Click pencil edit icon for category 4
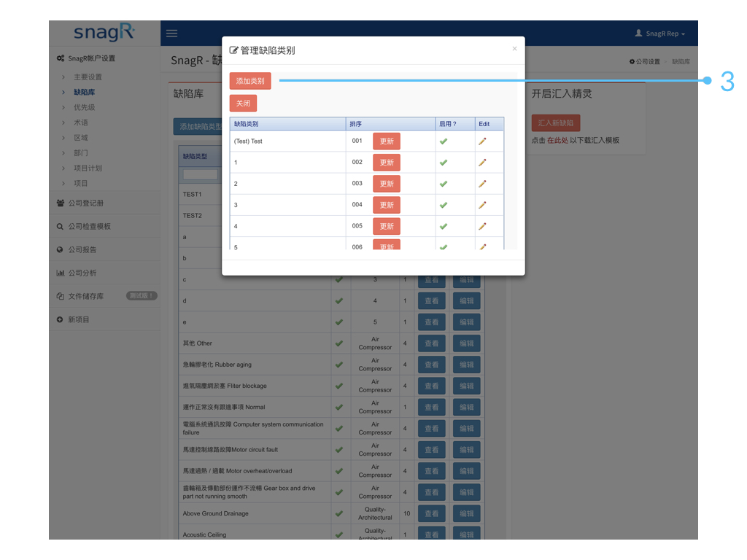The width and height of the screenshot is (747, 560). click(482, 226)
